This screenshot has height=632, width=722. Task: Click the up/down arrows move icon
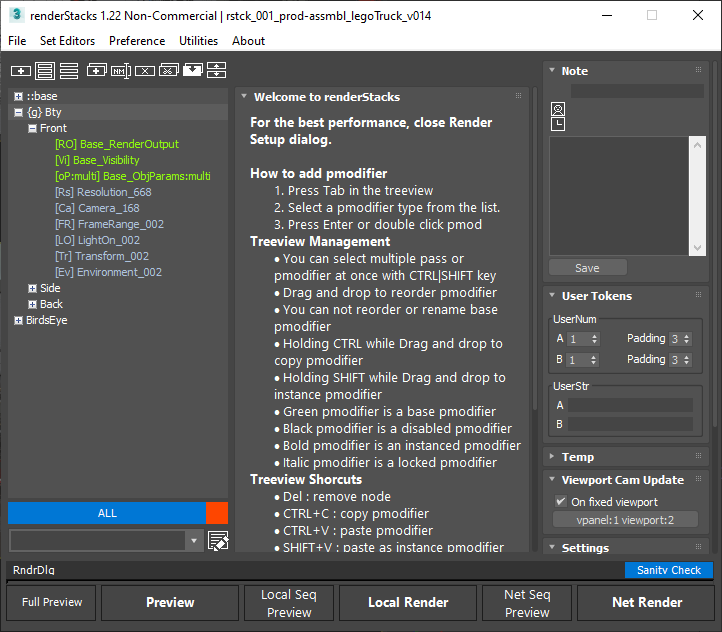click(x=216, y=70)
